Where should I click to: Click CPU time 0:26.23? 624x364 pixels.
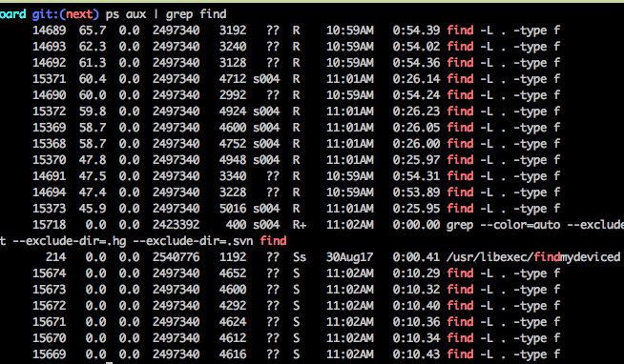[416, 111]
